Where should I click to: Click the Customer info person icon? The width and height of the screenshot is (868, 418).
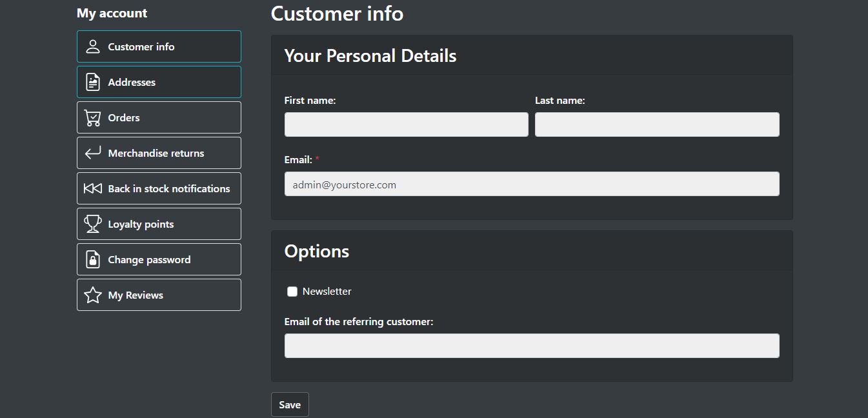point(93,46)
